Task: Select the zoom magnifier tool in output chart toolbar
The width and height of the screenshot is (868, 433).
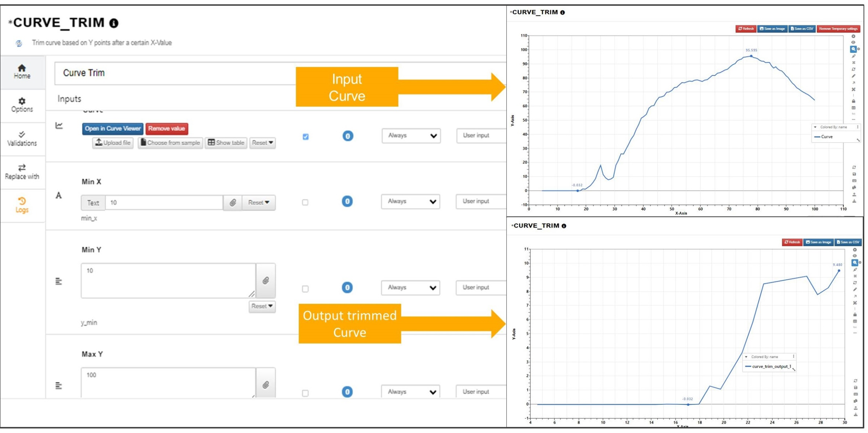Action: pyautogui.click(x=855, y=263)
